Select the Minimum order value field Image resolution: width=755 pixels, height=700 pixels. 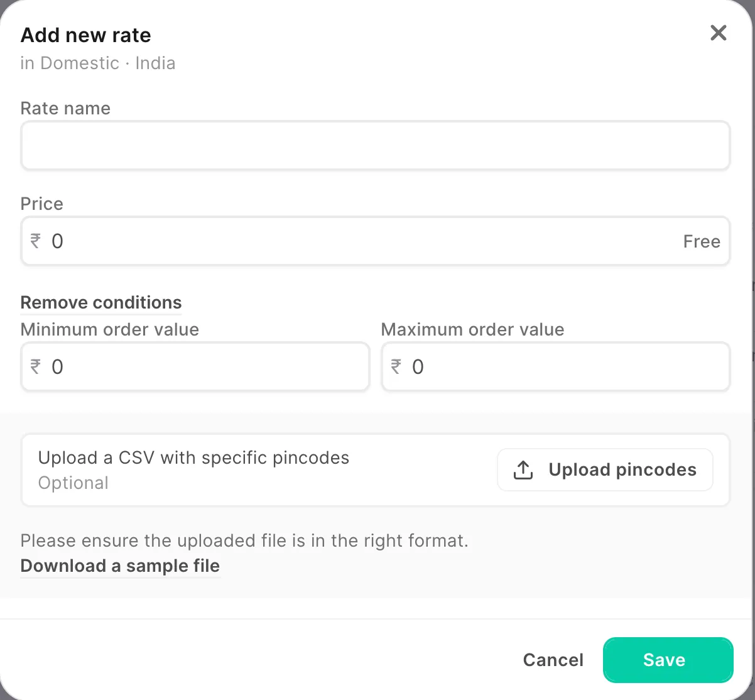(195, 366)
